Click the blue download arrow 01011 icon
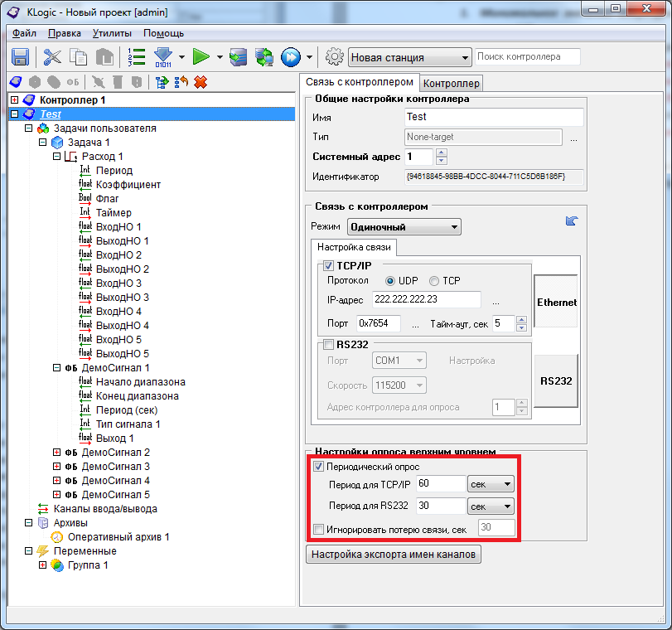Image resolution: width=672 pixels, height=630 pixels. pos(163,57)
